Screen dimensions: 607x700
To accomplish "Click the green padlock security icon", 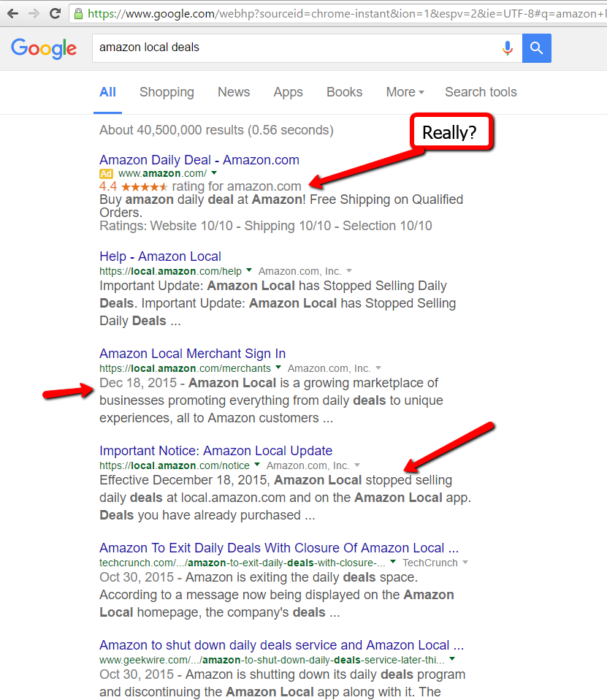I will click(79, 14).
